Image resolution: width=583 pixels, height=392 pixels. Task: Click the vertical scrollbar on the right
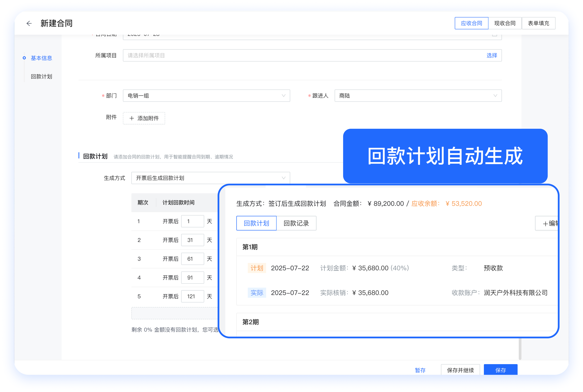520,349
